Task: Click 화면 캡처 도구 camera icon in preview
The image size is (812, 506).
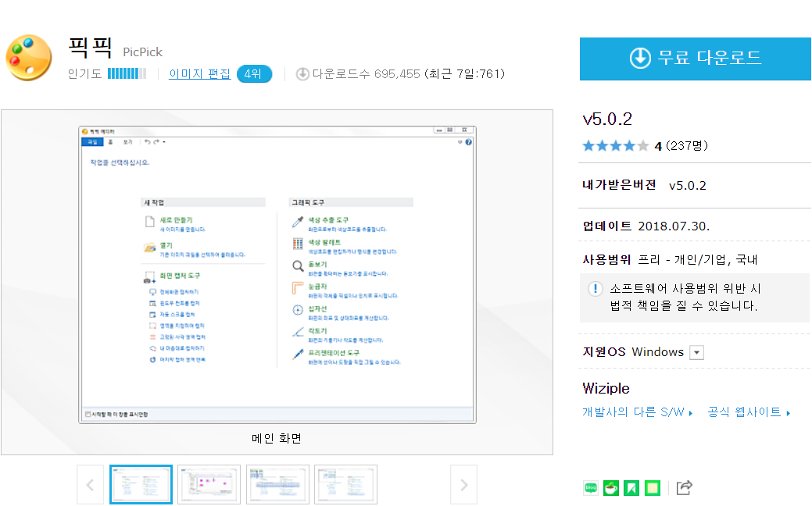Action: [149, 277]
